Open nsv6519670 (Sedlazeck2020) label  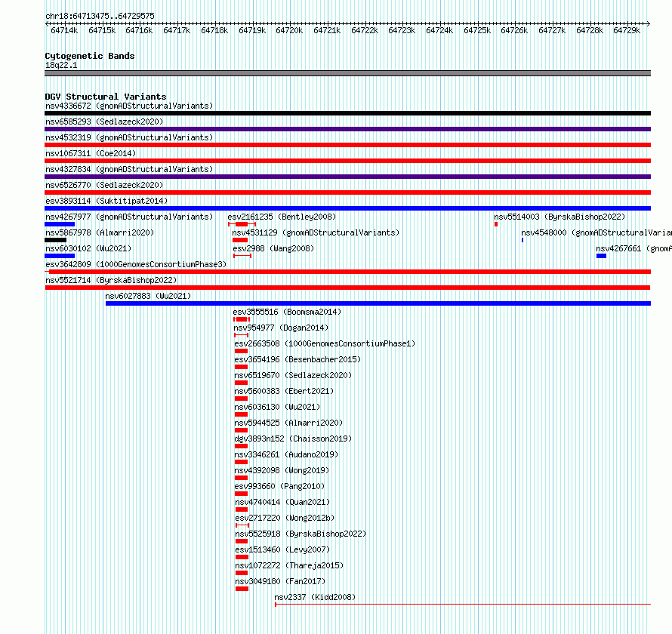pyautogui.click(x=293, y=375)
